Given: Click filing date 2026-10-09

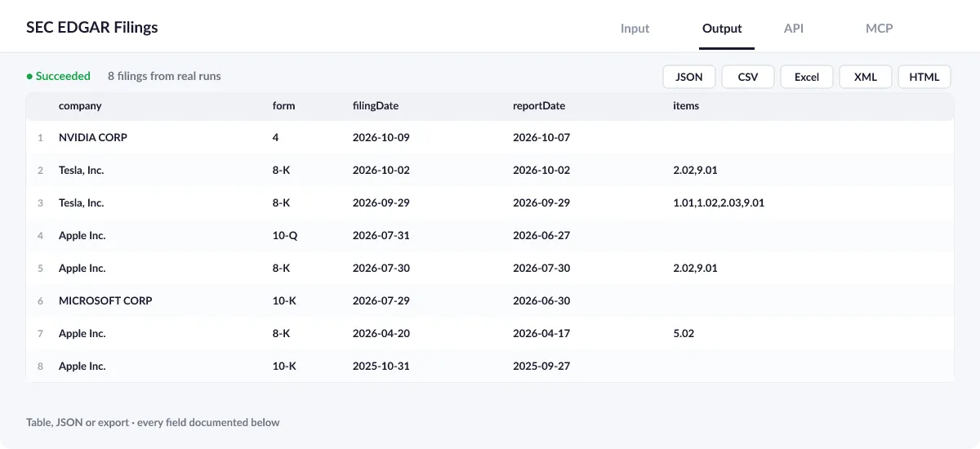Looking at the screenshot, I should coord(381,137).
